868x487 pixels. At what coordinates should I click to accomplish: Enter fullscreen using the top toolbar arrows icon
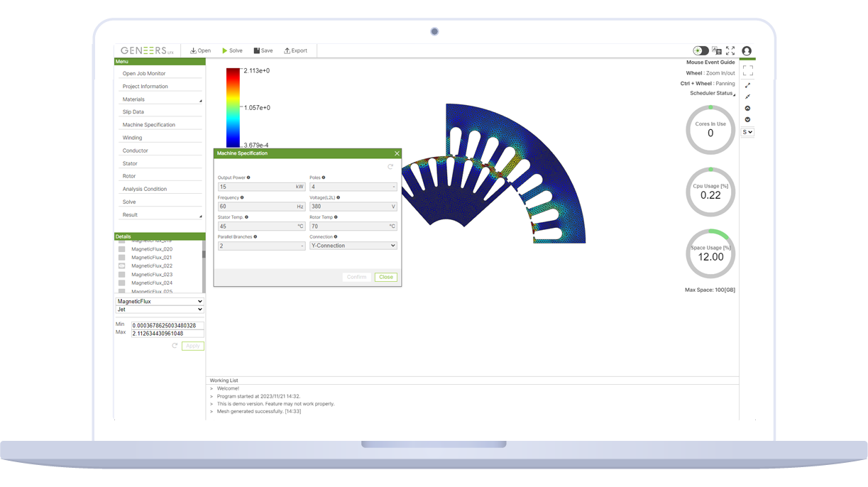(730, 51)
